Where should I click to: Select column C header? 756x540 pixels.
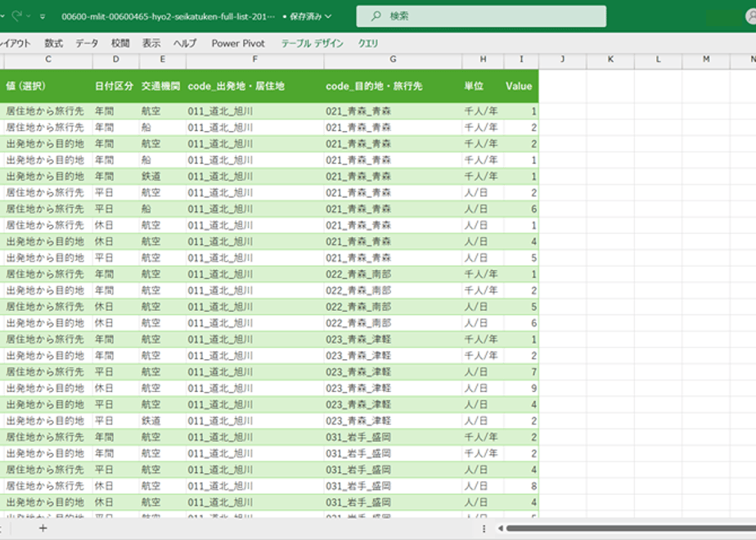click(x=48, y=59)
